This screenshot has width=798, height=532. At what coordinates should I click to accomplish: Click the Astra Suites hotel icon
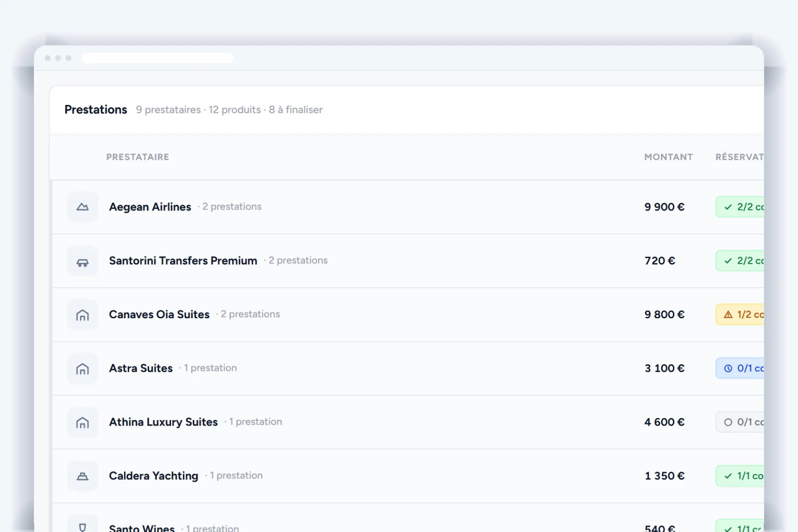(x=83, y=368)
